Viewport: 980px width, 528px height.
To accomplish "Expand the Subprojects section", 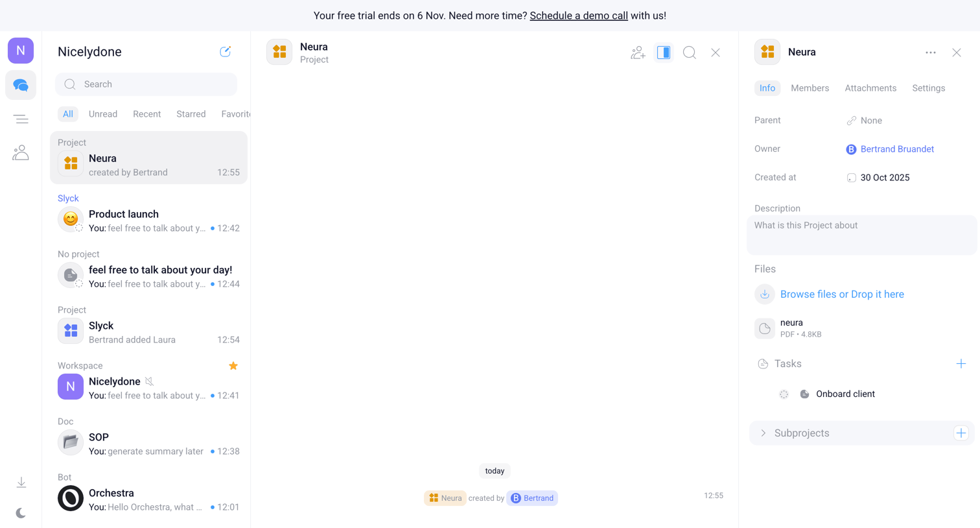I will point(763,433).
